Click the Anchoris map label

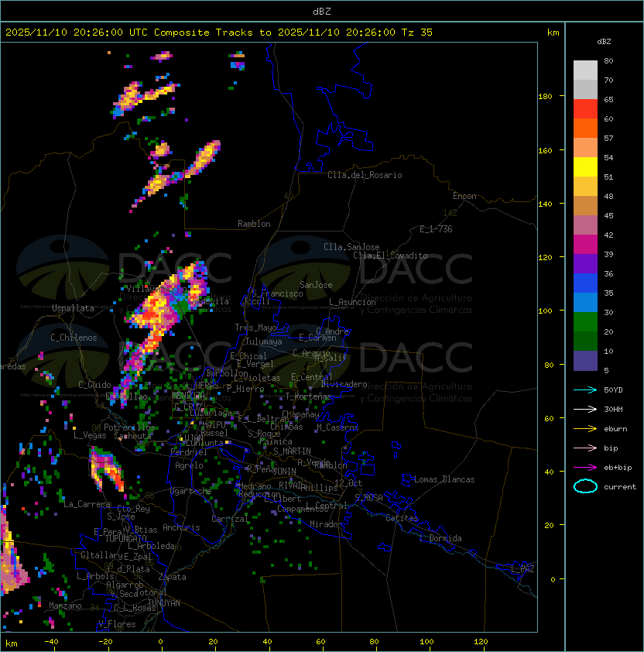point(181,527)
